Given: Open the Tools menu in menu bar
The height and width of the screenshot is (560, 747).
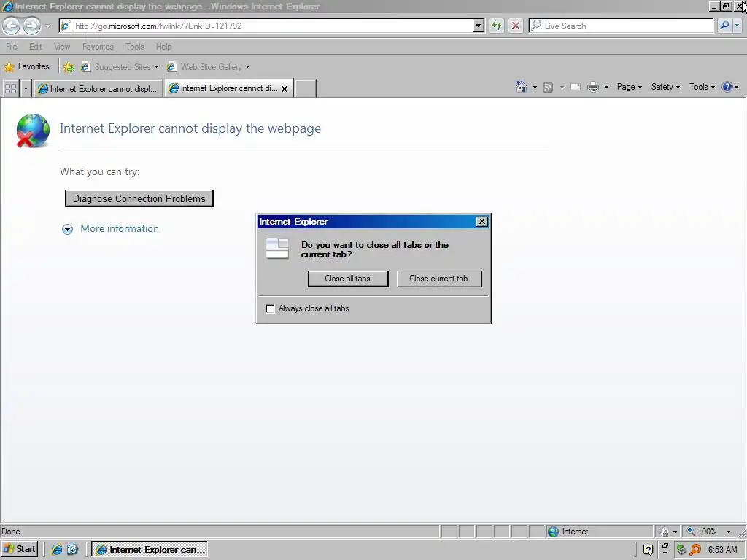Looking at the screenshot, I should coord(135,47).
